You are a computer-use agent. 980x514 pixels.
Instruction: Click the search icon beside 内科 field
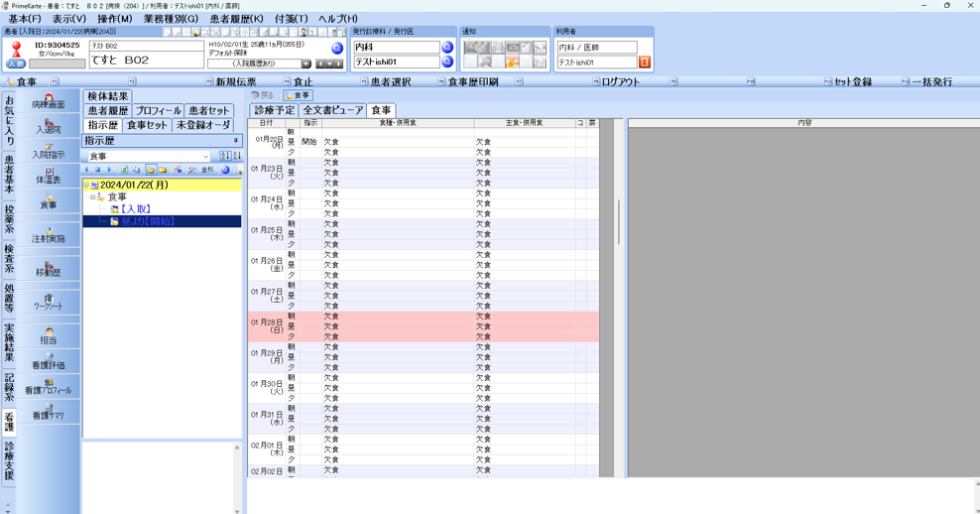[447, 47]
